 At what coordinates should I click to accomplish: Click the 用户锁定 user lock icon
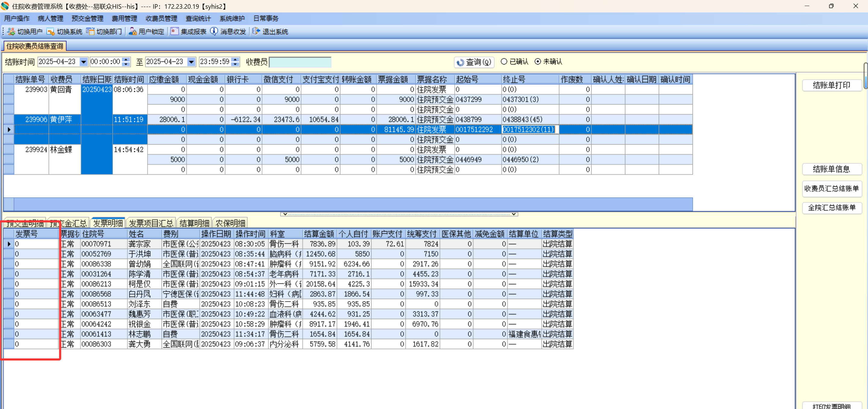[132, 31]
